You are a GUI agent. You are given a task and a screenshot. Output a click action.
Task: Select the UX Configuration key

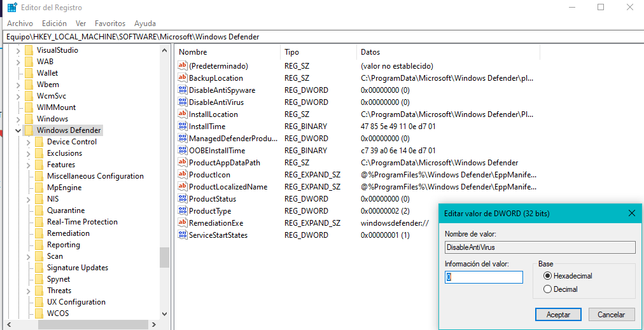click(x=76, y=302)
